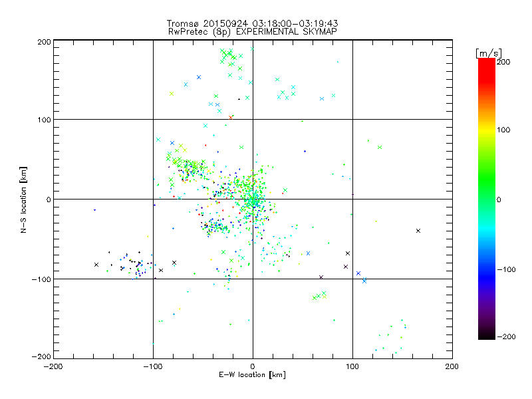
Task: Click the colorbar tick label '-100'
Action: click(506, 269)
